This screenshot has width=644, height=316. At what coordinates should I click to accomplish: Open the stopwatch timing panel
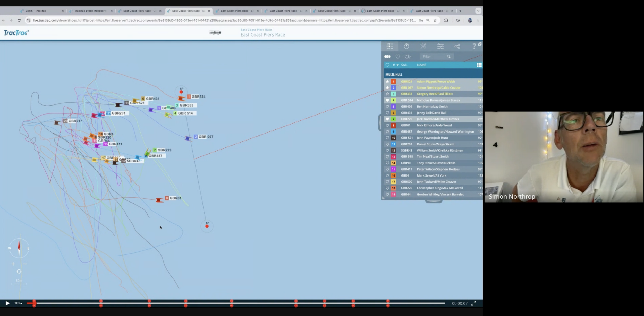click(x=406, y=46)
